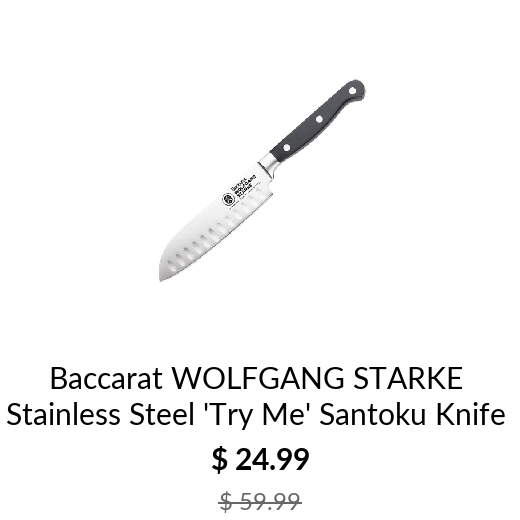The image size is (520, 520).
Task: Click the round logo stamped on blade
Action: [229, 200]
